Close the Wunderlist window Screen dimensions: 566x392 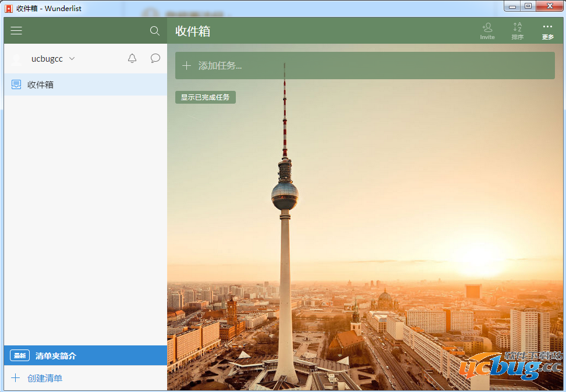pos(549,6)
